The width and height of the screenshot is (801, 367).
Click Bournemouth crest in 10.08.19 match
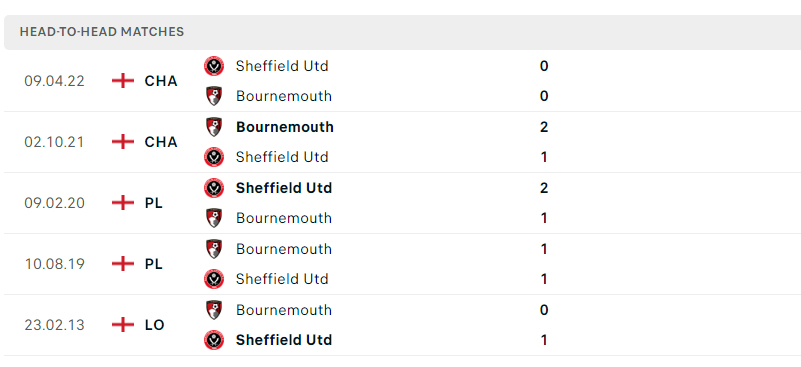(x=214, y=249)
